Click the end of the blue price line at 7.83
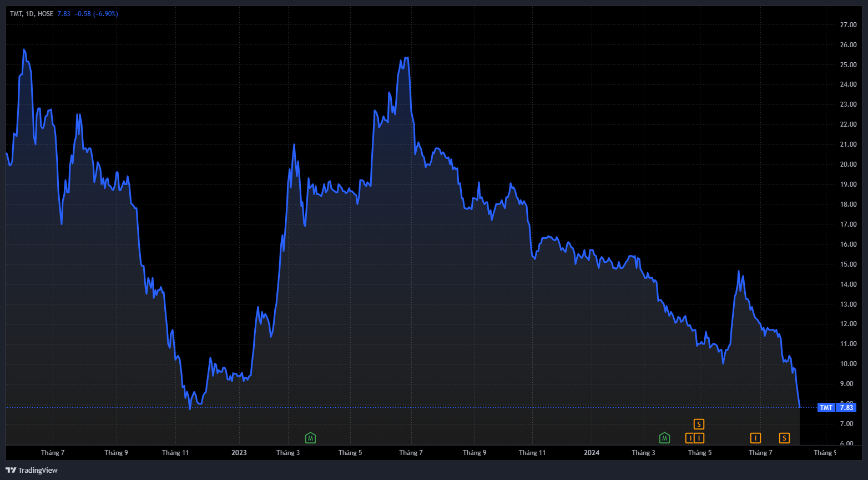Screen dimensions: 868x480 click(x=799, y=407)
